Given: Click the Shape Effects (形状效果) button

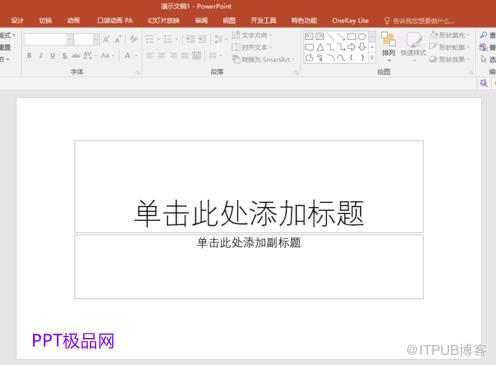Looking at the screenshot, I should (x=450, y=59).
